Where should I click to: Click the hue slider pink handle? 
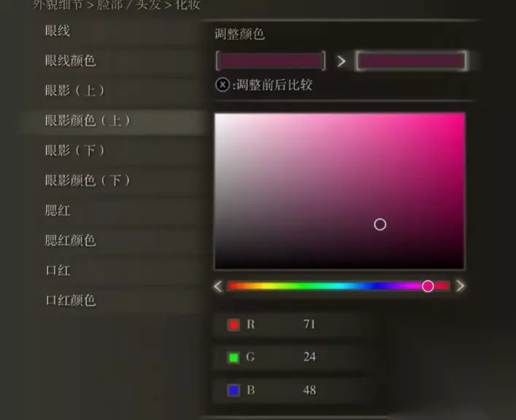click(428, 286)
